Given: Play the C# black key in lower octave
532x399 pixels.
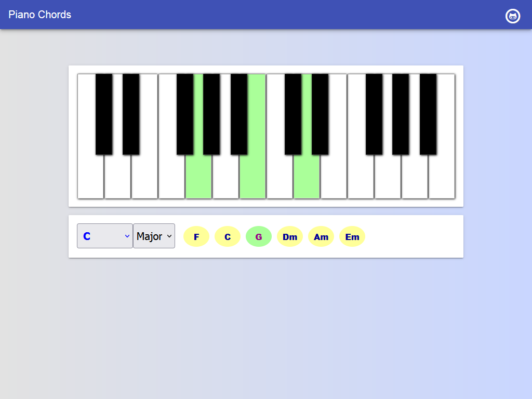Looking at the screenshot, I should click(x=104, y=114).
